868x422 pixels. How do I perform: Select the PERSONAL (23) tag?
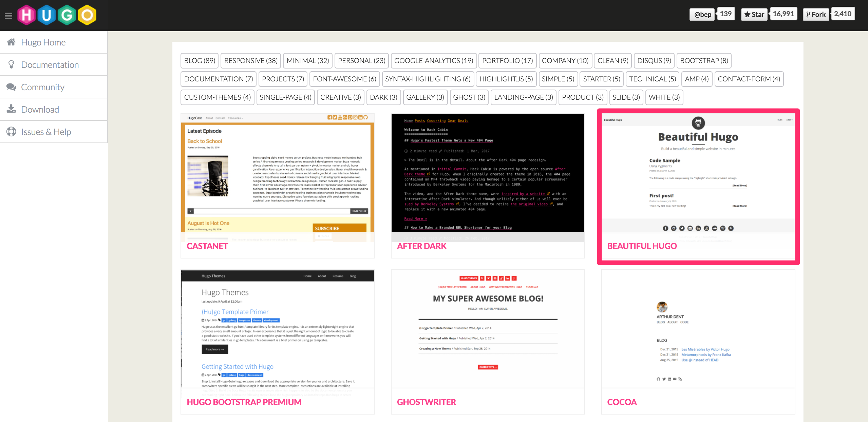point(362,61)
